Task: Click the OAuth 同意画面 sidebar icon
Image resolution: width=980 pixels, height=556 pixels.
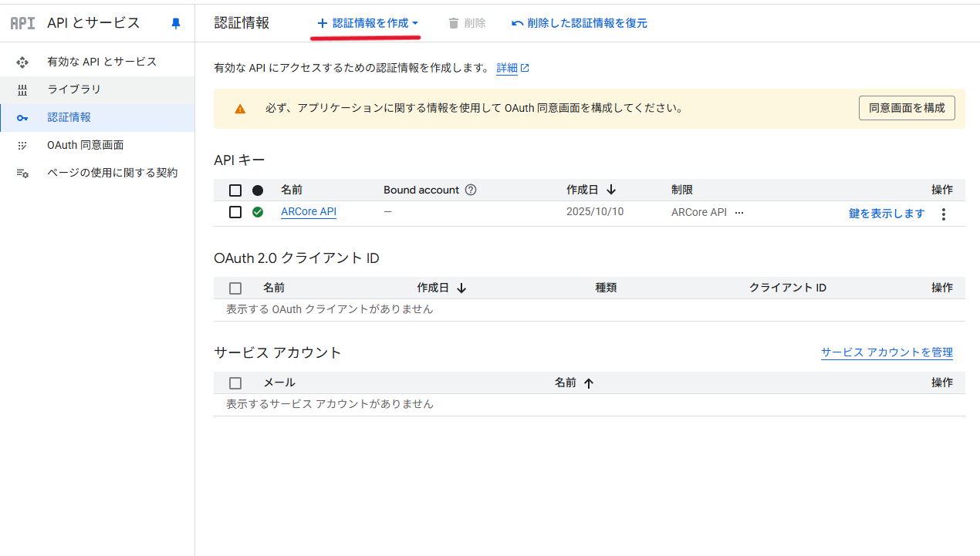Action: pos(22,144)
